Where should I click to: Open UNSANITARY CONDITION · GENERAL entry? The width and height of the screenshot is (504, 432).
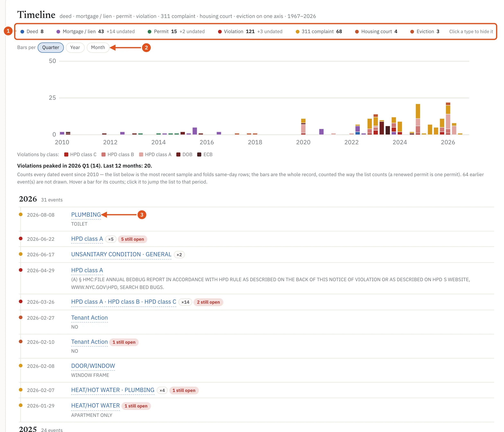pyautogui.click(x=121, y=254)
